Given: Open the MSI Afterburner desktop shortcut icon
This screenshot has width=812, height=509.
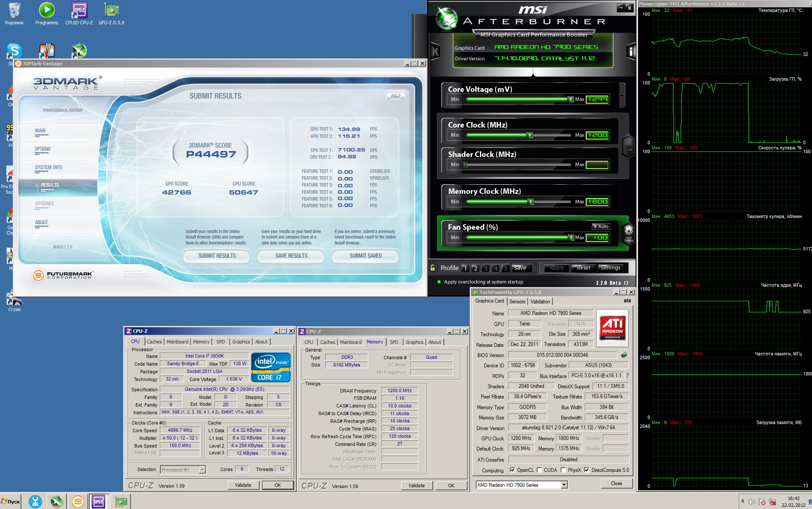Looking at the screenshot, I should (x=79, y=51).
